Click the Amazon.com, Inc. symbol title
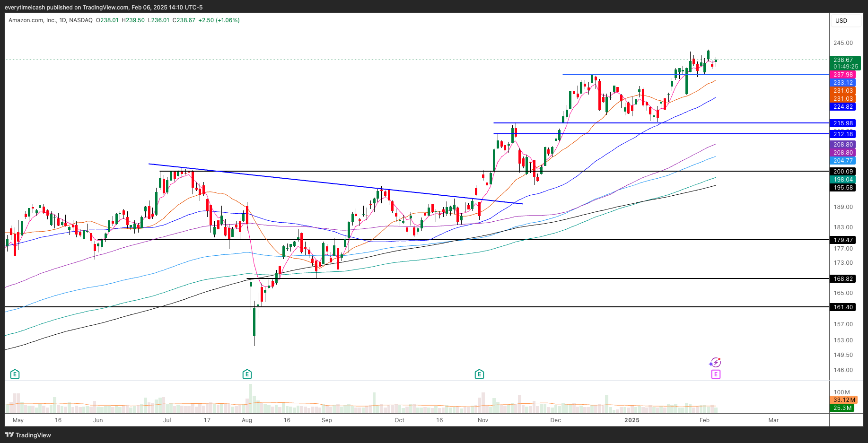This screenshot has width=868, height=443. coord(33,20)
